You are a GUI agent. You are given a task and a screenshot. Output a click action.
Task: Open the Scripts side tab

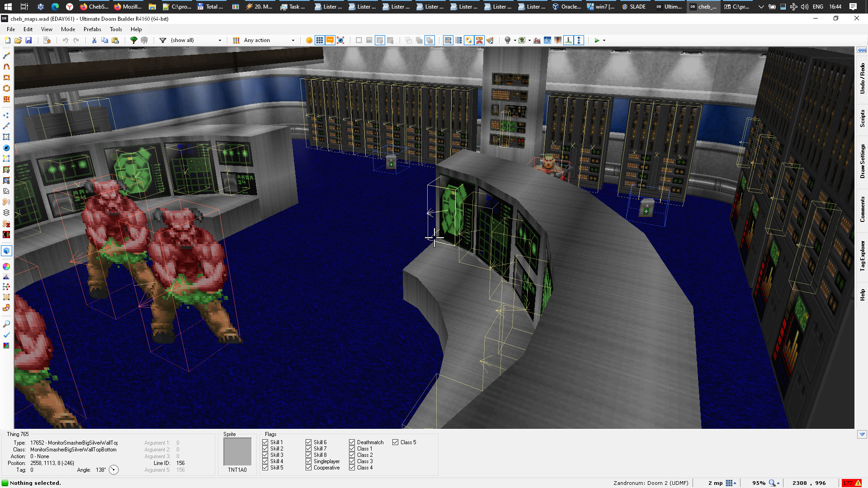click(862, 118)
